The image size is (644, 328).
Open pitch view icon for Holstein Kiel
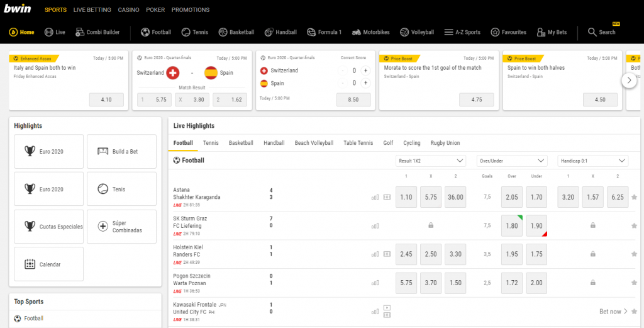387,254
